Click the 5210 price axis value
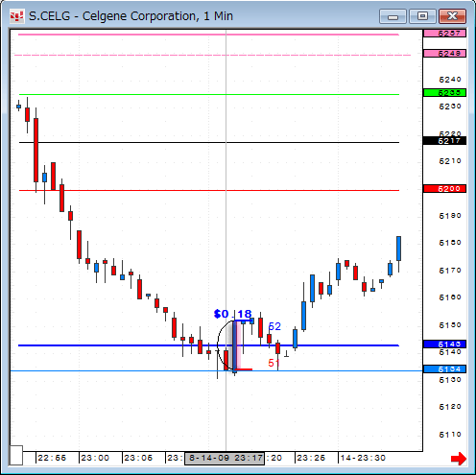The height and width of the screenshot is (475, 476). (x=450, y=161)
